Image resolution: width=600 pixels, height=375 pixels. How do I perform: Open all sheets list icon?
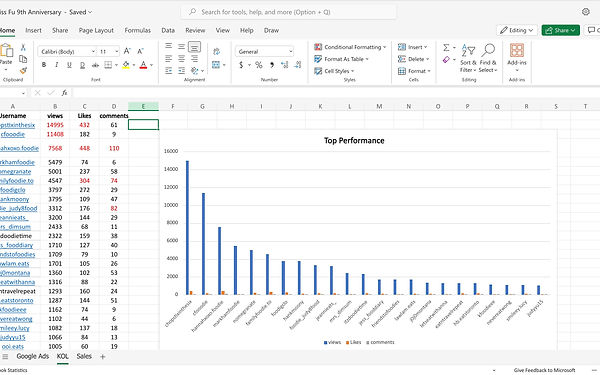(5, 357)
